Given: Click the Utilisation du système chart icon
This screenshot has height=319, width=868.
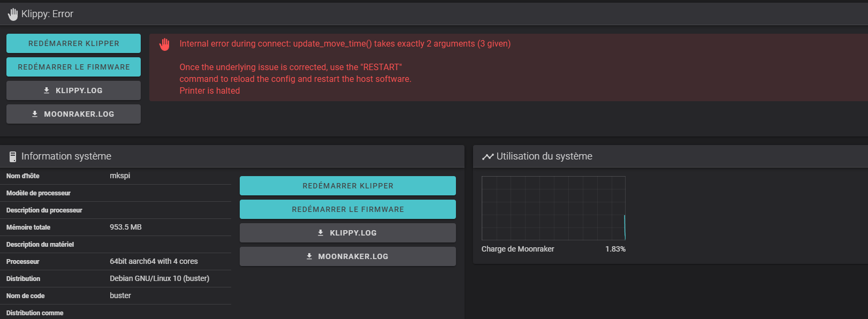Looking at the screenshot, I should (x=488, y=157).
